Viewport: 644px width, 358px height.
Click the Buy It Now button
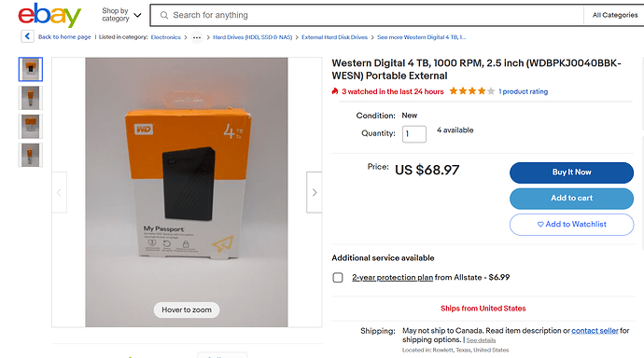(572, 172)
